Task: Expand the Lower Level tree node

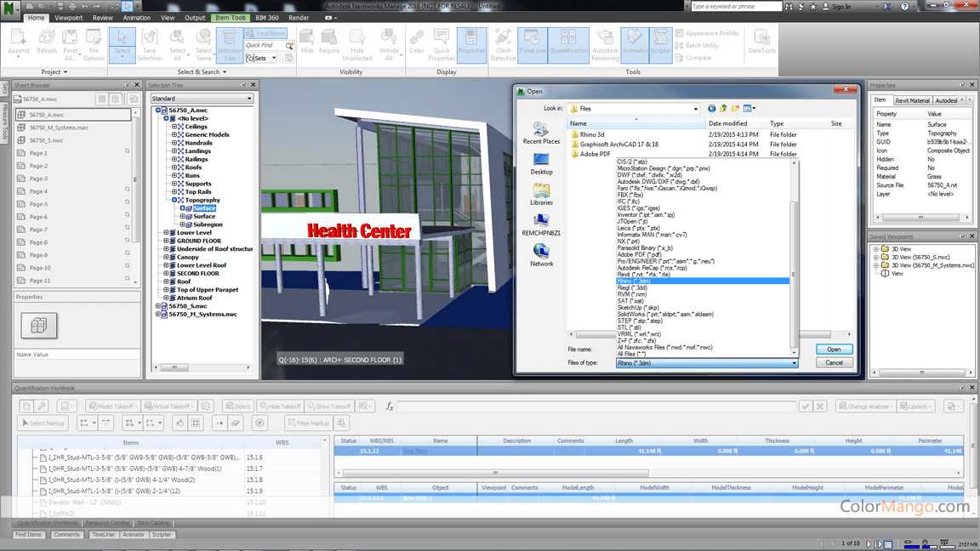Action: click(x=166, y=233)
